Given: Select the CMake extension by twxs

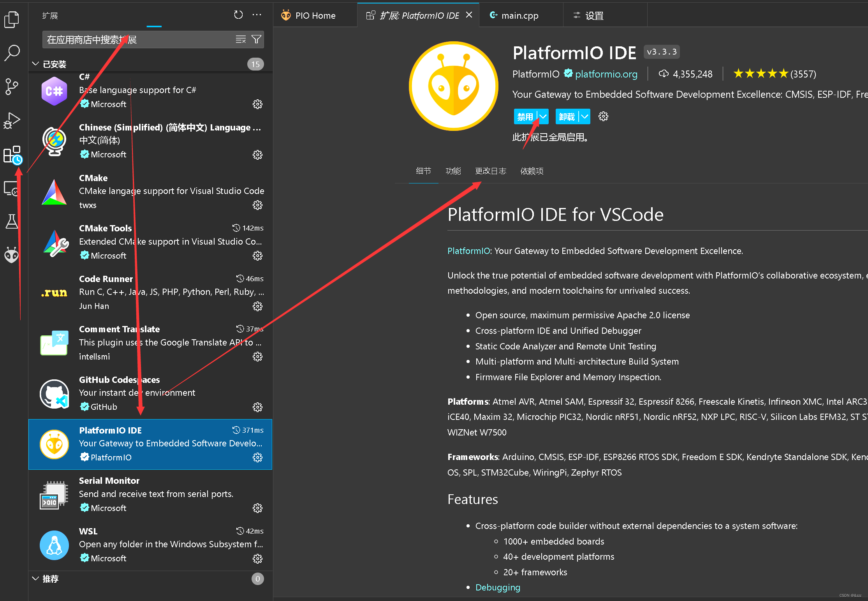Looking at the screenshot, I should pyautogui.click(x=150, y=192).
